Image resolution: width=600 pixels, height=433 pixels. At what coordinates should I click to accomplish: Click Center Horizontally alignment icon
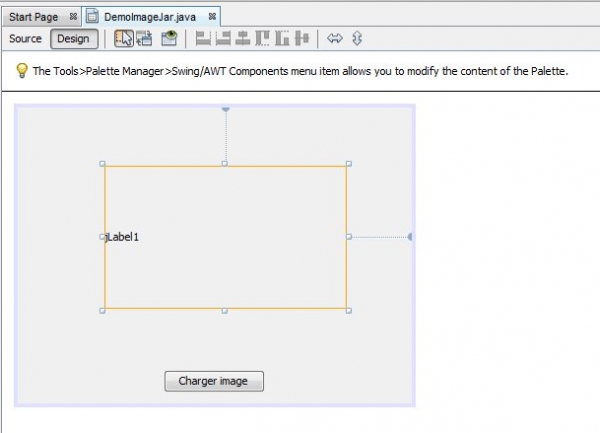click(x=243, y=39)
